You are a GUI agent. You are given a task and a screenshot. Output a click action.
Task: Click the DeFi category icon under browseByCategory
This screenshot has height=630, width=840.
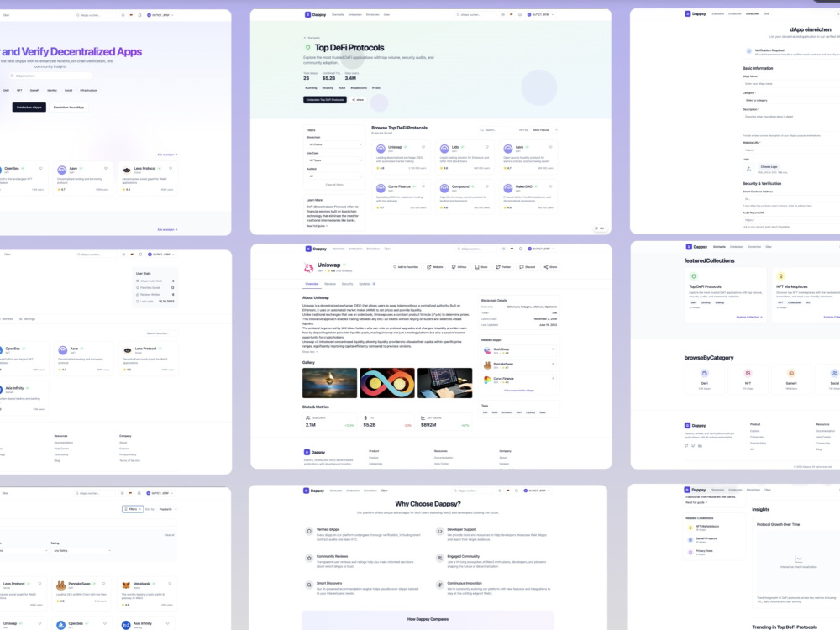(705, 374)
